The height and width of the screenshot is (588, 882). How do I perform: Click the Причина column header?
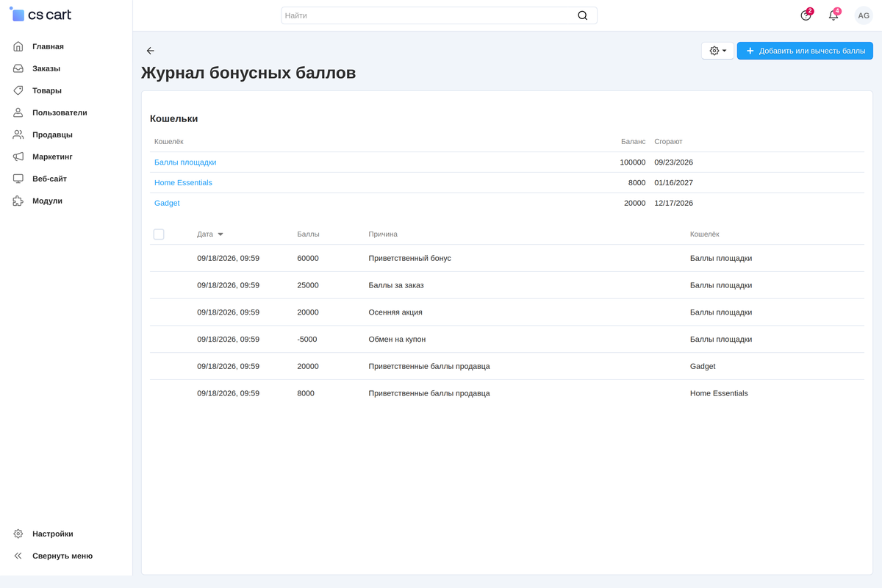coord(383,234)
